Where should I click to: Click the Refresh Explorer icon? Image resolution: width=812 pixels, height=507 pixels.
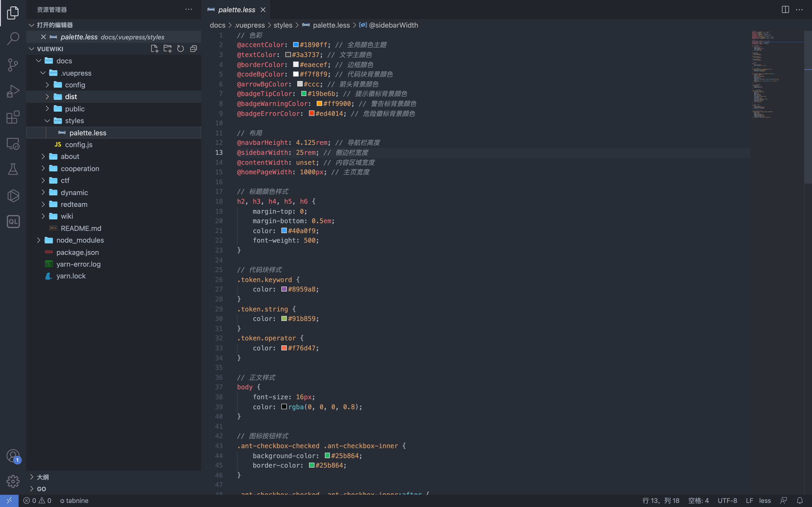pyautogui.click(x=181, y=49)
